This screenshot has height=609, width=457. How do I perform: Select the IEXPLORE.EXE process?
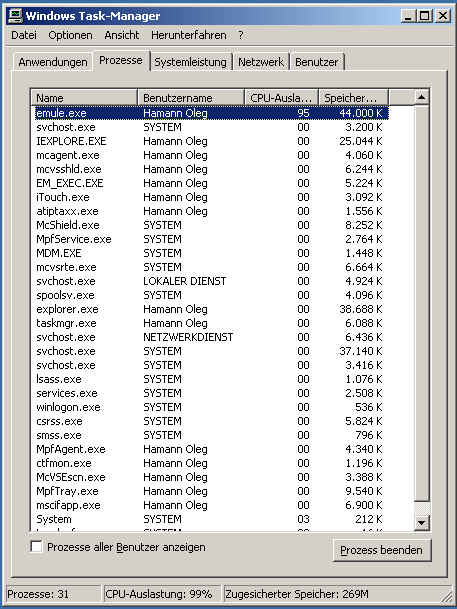[210, 141]
